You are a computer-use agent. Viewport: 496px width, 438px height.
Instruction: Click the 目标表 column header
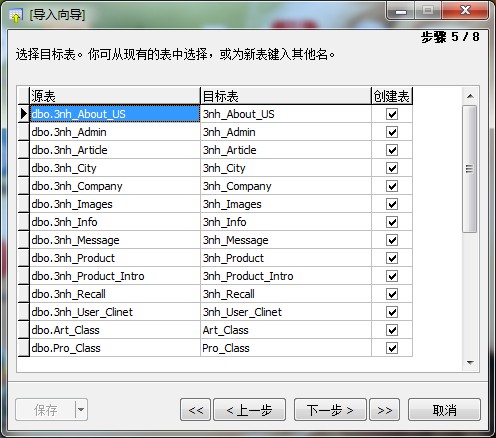[x=286, y=96]
